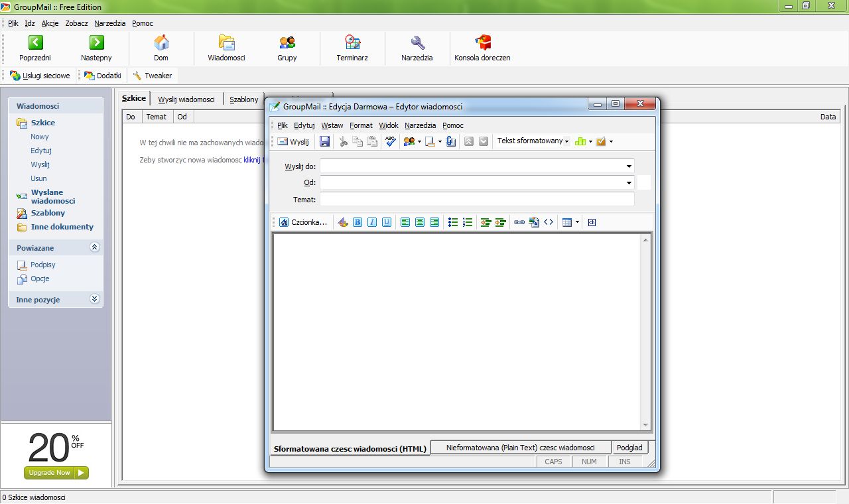Attach a file using the paperclip icon
The height and width of the screenshot is (504, 849).
click(451, 141)
